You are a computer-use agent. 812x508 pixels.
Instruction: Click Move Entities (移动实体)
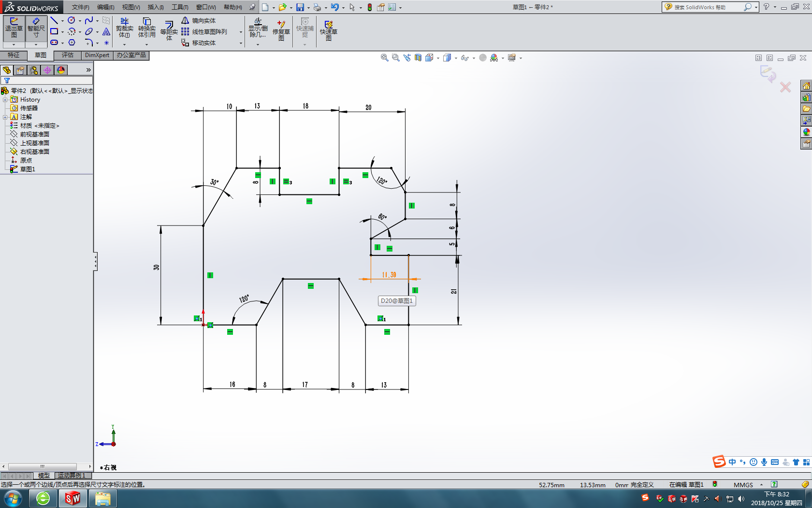(x=199, y=43)
